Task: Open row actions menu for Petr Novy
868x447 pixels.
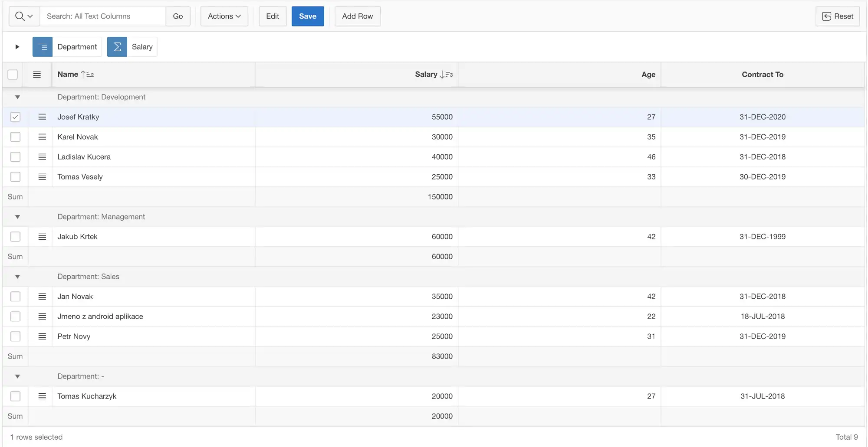Action: (42, 336)
